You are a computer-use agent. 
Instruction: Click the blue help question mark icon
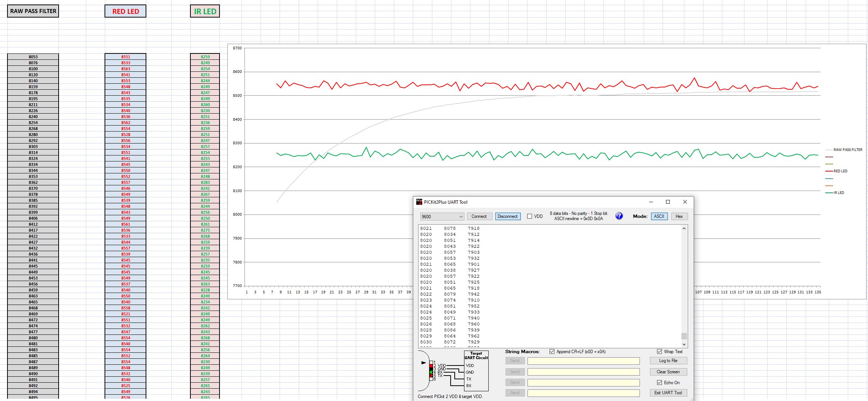(619, 216)
